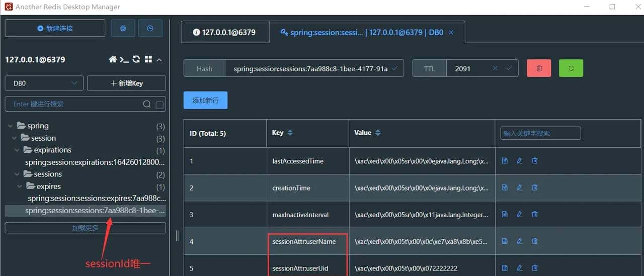Image resolution: width=644 pixels, height=276 pixels.
Task: Click the home icon for connection 127.0.0.1@6379
Action: pyautogui.click(x=113, y=59)
